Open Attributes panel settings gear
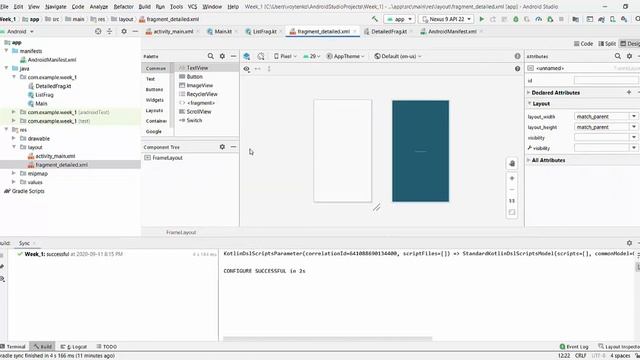The image size is (640, 360). pyautogui.click(x=629, y=56)
